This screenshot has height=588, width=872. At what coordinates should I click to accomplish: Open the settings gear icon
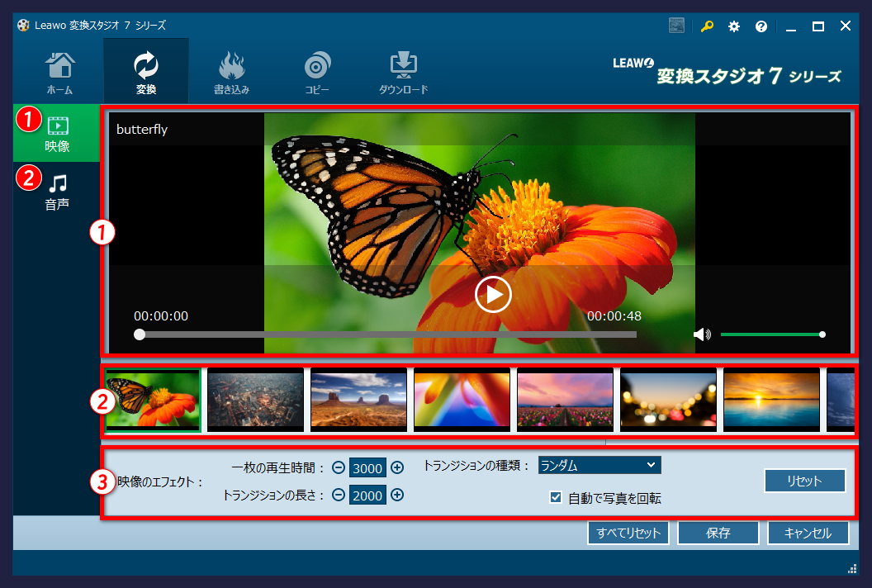[734, 26]
